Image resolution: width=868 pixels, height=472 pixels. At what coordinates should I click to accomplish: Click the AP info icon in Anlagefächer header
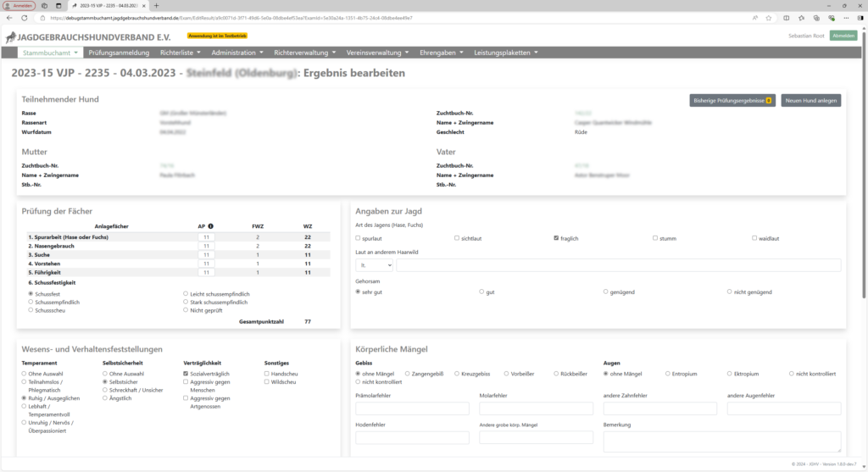click(x=210, y=226)
